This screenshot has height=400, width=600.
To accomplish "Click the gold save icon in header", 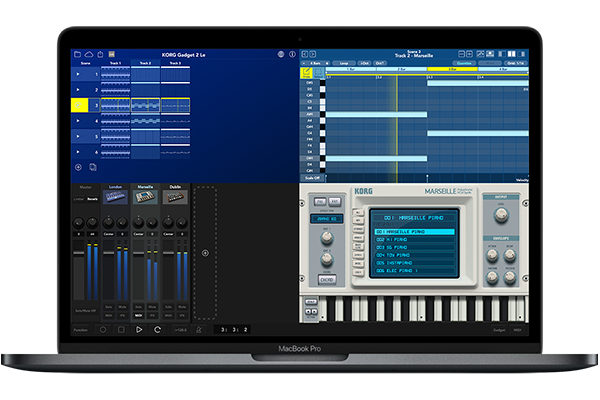I will [112, 54].
